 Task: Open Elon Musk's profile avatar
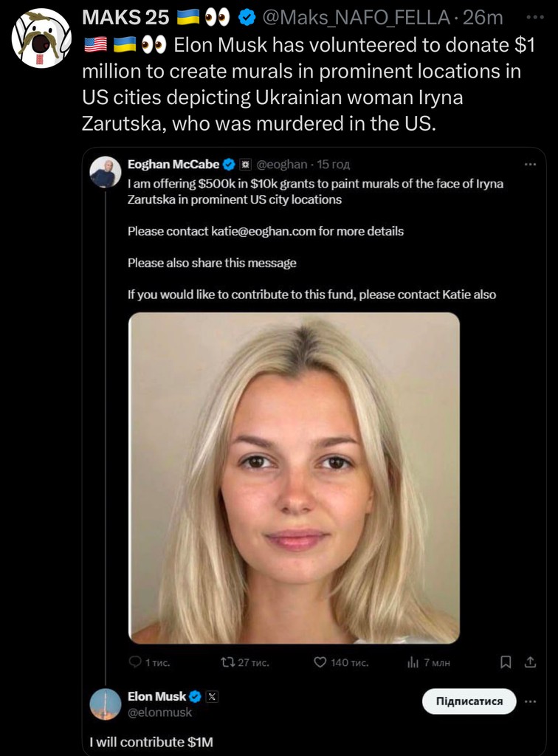[x=105, y=704]
